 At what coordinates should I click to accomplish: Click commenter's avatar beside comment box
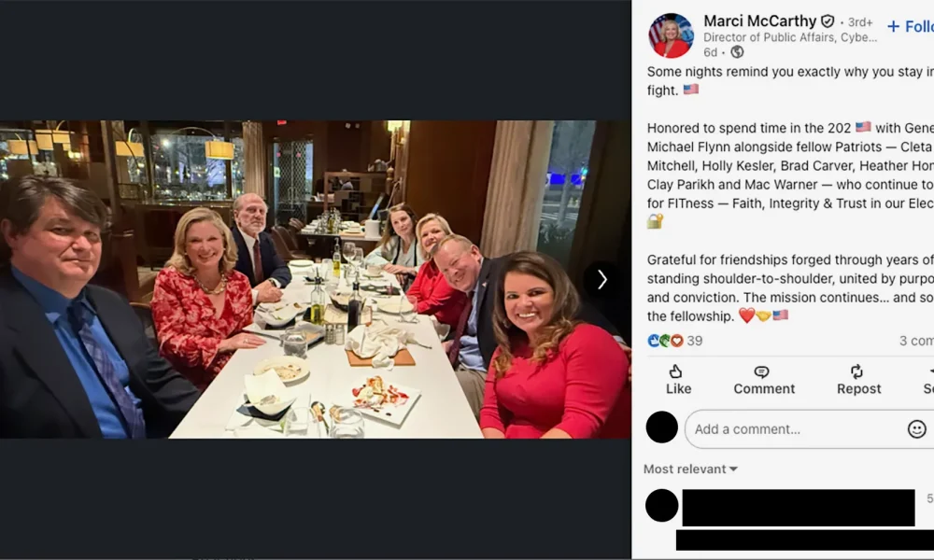click(x=661, y=427)
